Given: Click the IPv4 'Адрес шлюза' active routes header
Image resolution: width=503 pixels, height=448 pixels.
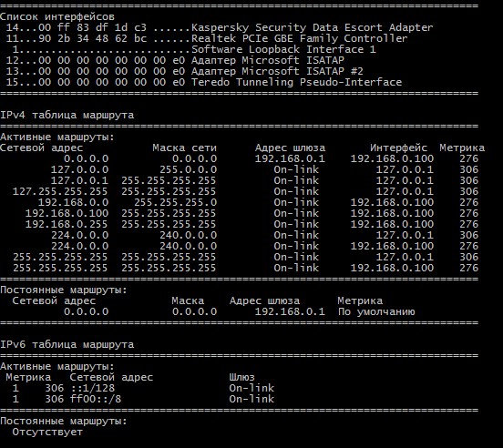Looking at the screenshot, I should (290, 148).
